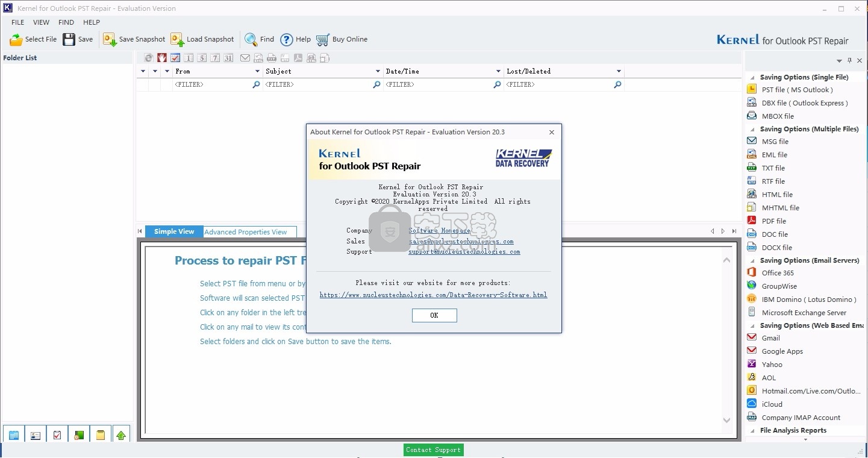Click the Load Snapshot toolbar icon
This screenshot has width=868, height=458.
tap(177, 39)
